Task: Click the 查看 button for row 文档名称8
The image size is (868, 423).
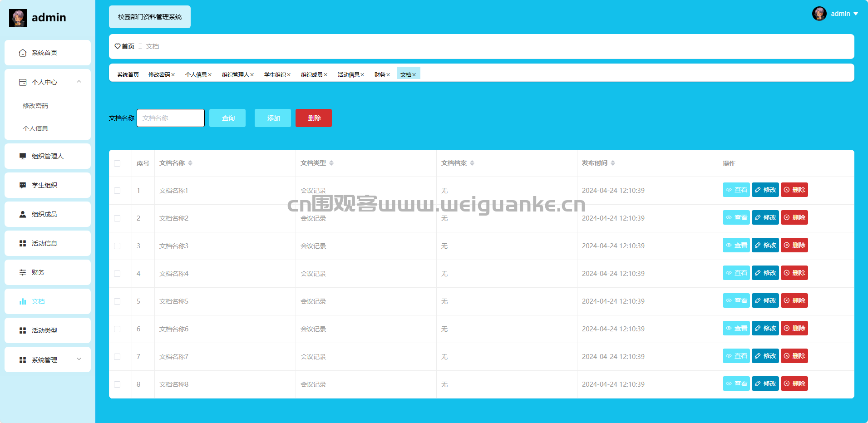Action: (736, 384)
